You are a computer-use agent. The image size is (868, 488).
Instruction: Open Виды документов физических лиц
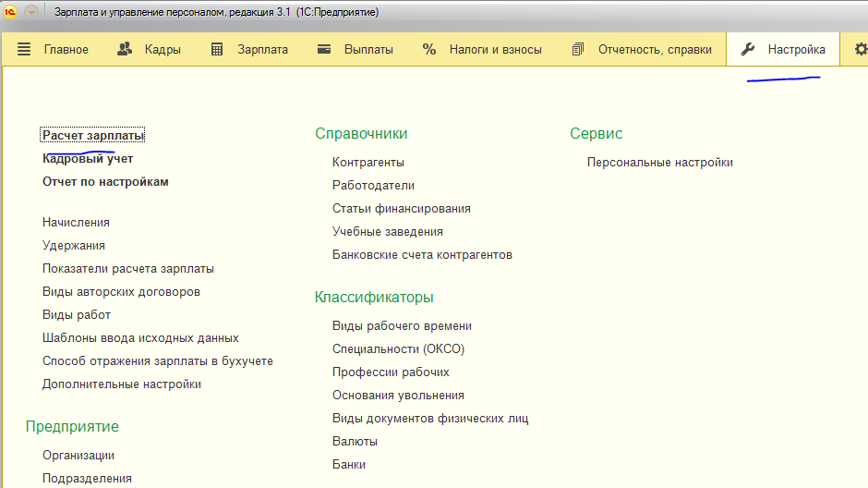coord(430,418)
